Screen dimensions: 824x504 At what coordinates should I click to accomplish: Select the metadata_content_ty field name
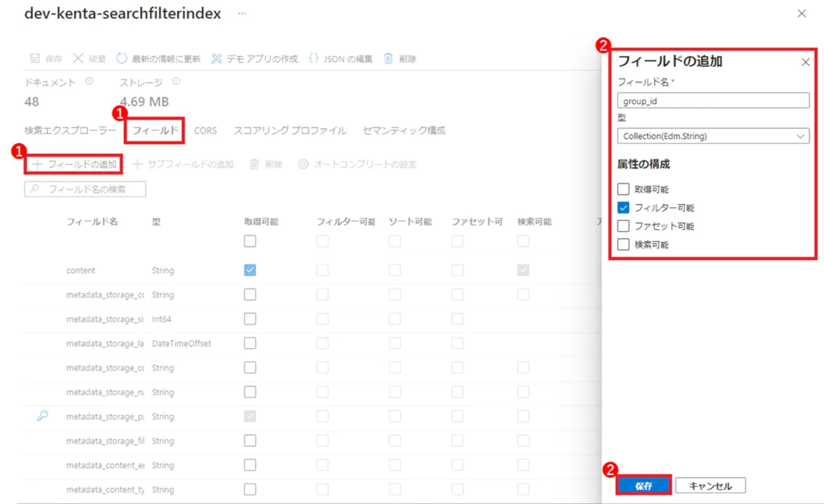(x=105, y=490)
